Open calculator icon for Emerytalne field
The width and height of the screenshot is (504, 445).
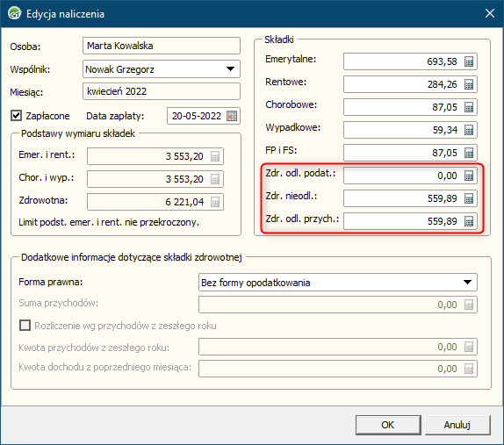click(x=469, y=61)
